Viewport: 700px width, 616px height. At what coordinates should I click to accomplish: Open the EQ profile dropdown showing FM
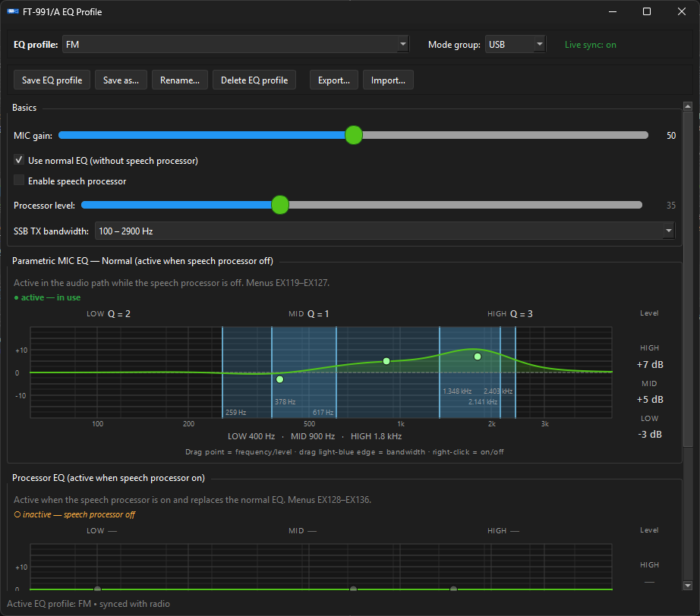click(235, 45)
